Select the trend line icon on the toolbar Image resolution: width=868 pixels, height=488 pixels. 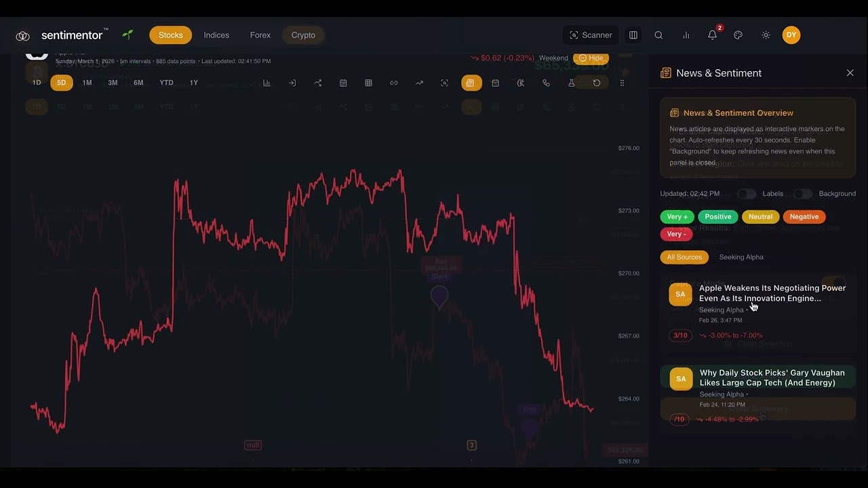pos(418,82)
